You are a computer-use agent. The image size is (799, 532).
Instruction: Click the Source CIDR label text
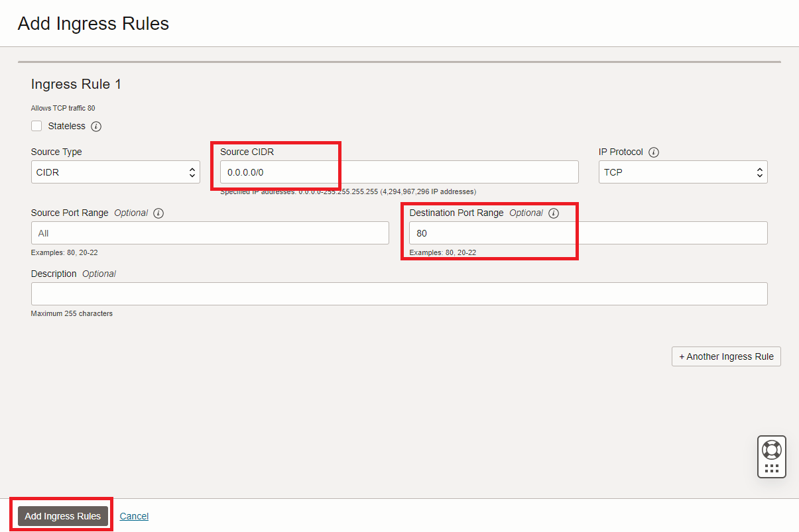point(247,152)
